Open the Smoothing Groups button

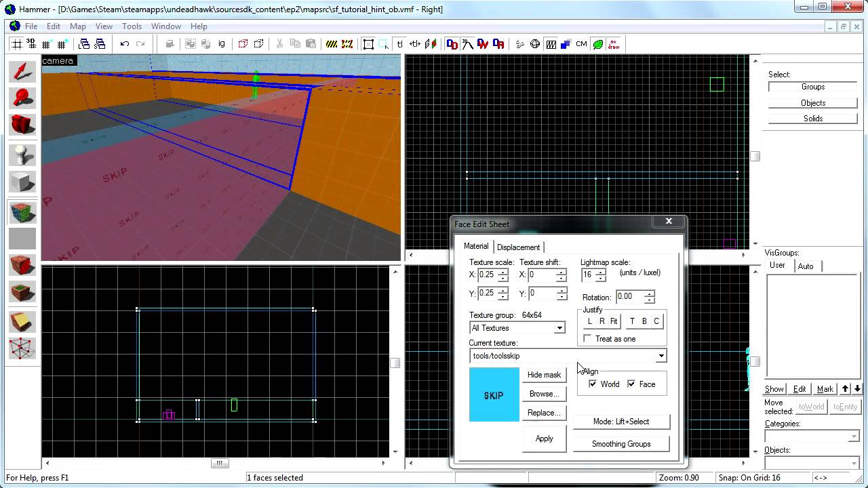point(621,444)
